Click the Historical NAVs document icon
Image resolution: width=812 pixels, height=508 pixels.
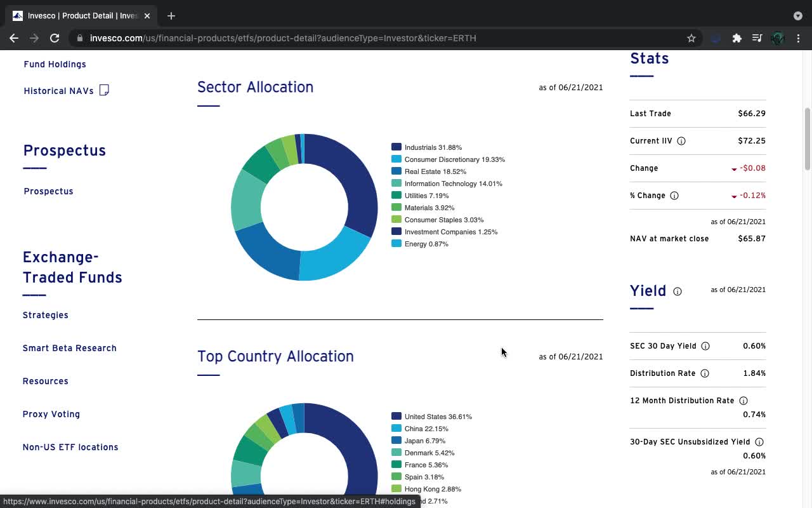pyautogui.click(x=105, y=90)
